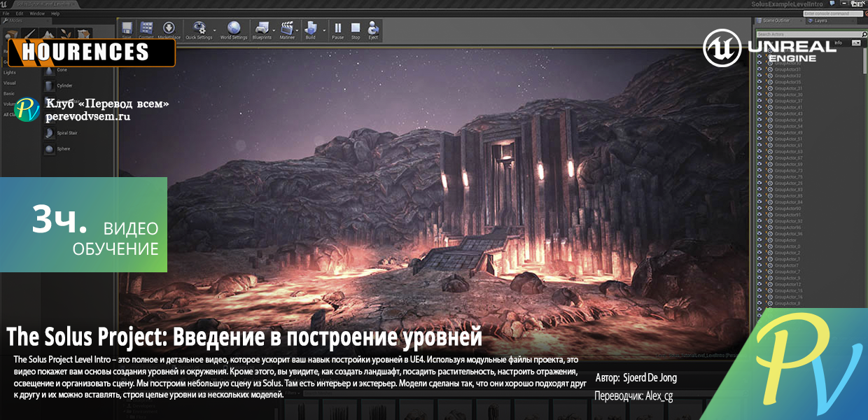This screenshot has width=868, height=420.
Task: Select GroupActor_9 in Scene Outliner
Action: coord(787,278)
